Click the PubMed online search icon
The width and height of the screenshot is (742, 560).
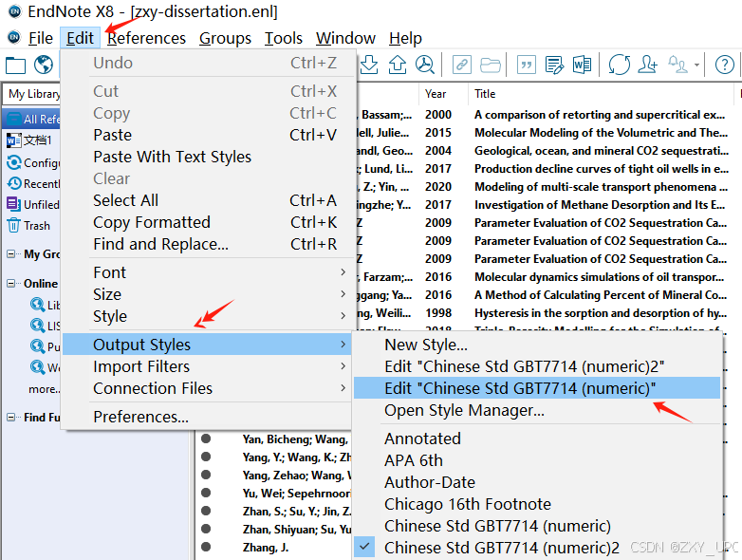[x=37, y=346]
